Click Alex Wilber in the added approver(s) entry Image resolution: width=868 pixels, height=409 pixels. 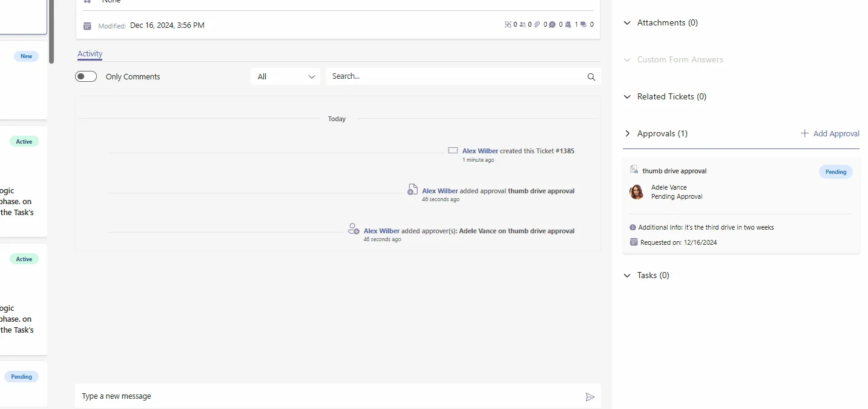[381, 231]
